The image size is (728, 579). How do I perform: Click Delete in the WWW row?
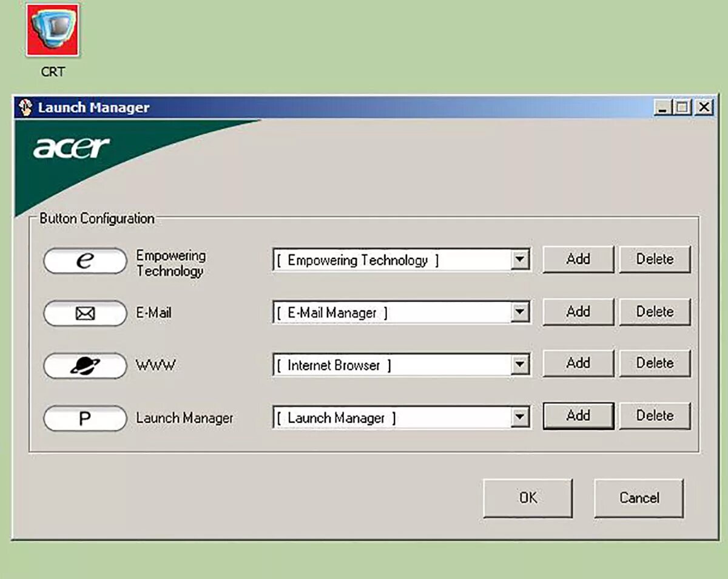[655, 363]
